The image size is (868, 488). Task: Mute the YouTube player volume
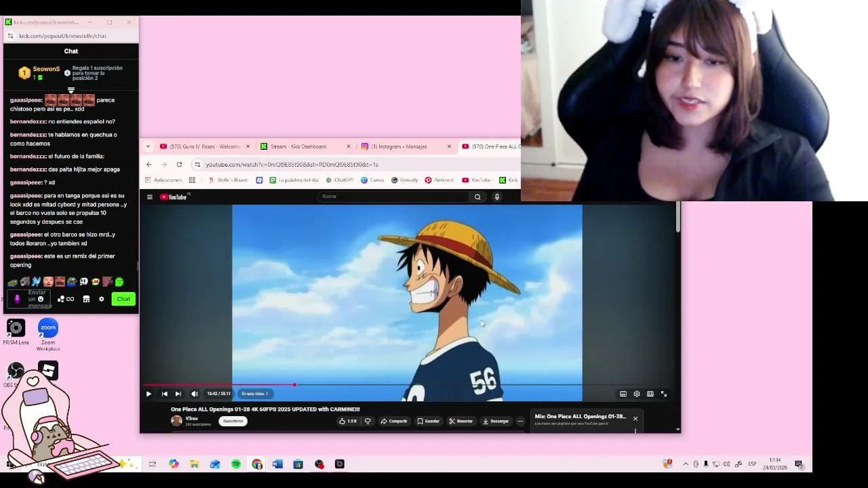[x=195, y=394]
